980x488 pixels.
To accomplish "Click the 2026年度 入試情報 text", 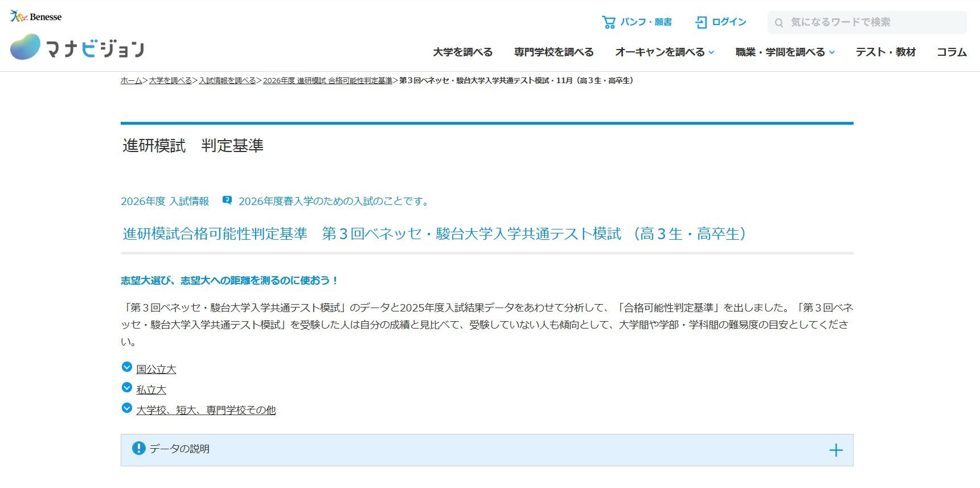I will click(165, 201).
